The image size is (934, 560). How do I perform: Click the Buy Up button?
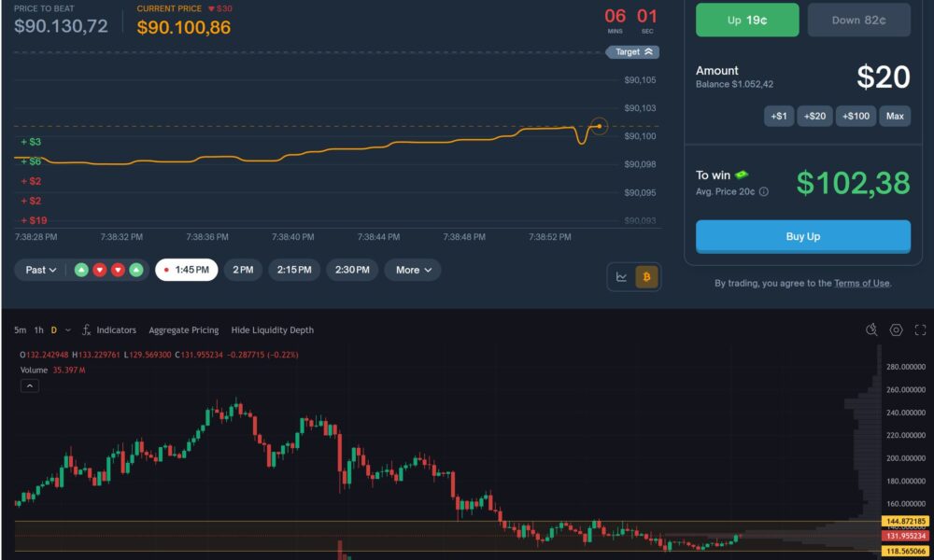(802, 236)
